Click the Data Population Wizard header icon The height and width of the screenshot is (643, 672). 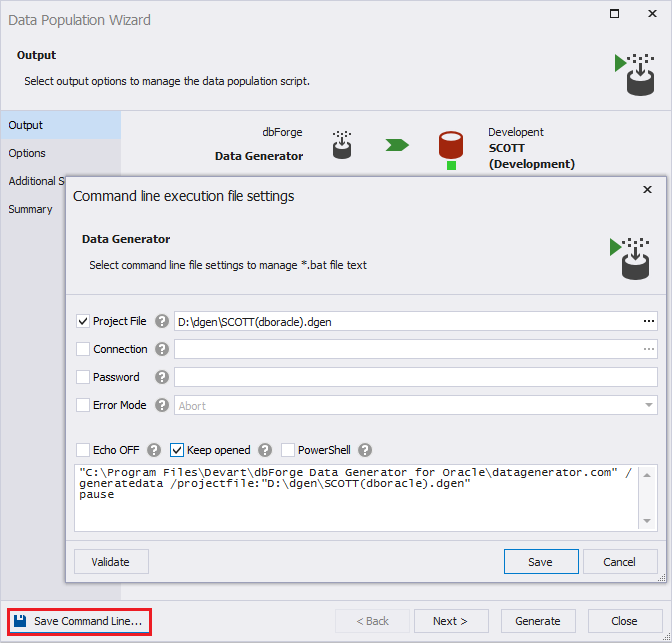[x=635, y=75]
